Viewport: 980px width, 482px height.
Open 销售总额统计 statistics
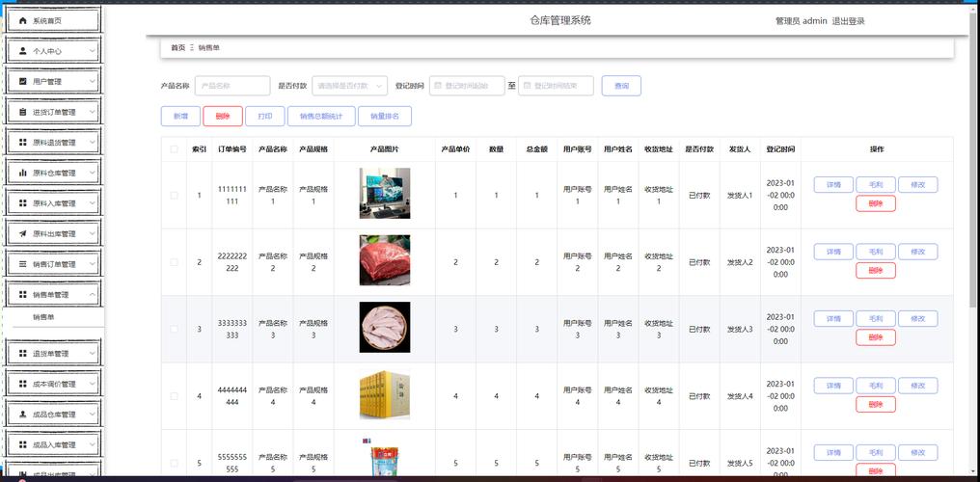[321, 116]
